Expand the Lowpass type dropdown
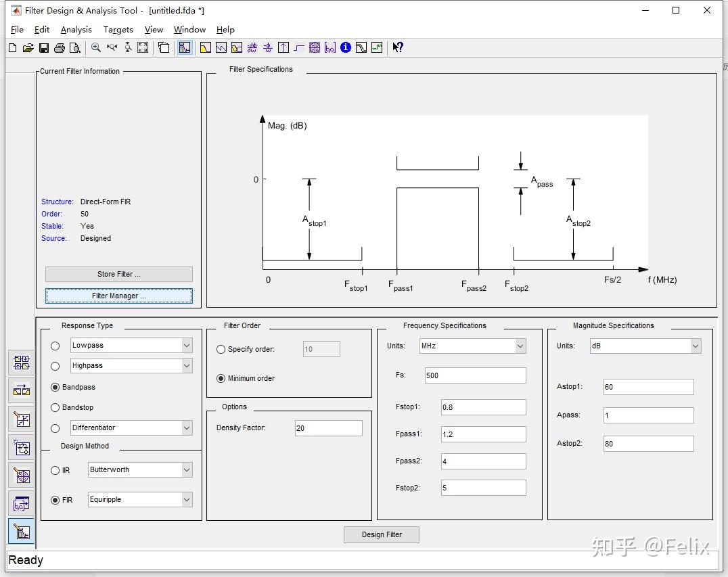The height and width of the screenshot is (577, 728). click(186, 345)
